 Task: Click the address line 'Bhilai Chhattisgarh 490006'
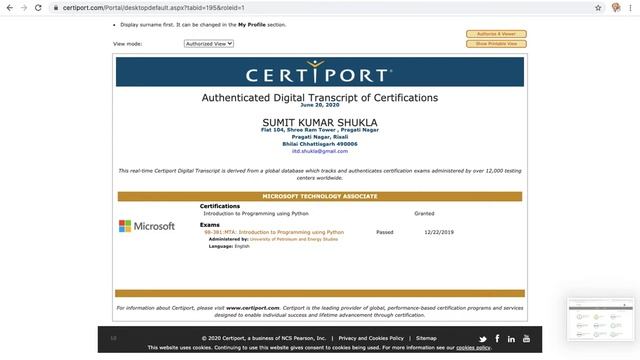pos(320,144)
